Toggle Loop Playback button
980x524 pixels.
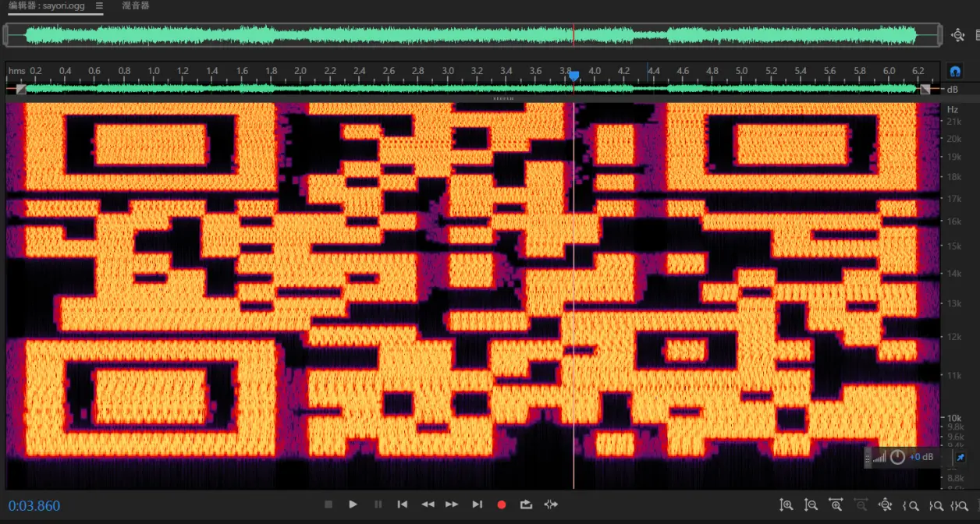(x=526, y=505)
